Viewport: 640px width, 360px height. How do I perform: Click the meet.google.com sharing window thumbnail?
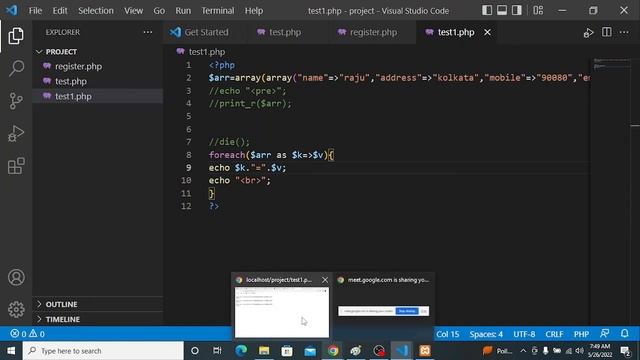point(384,311)
